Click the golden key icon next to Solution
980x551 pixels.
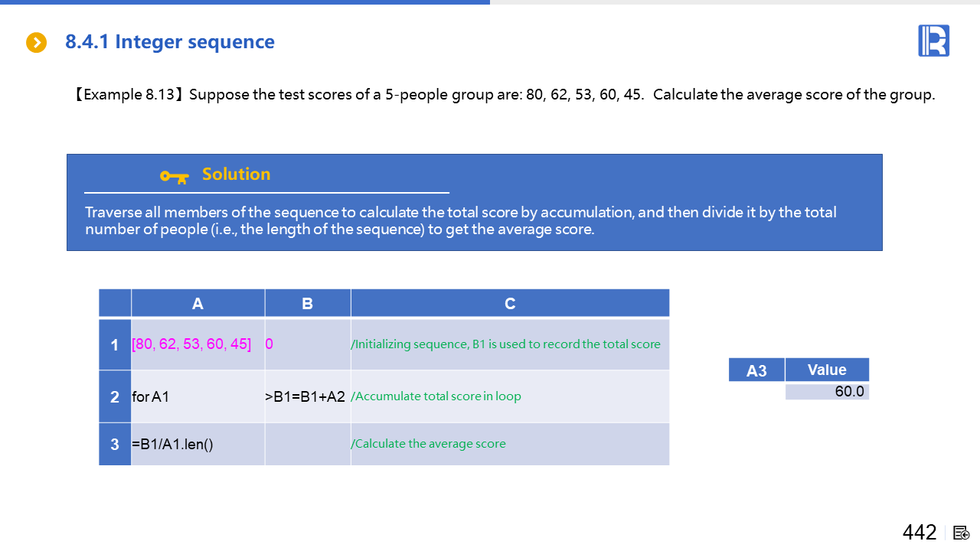174,177
